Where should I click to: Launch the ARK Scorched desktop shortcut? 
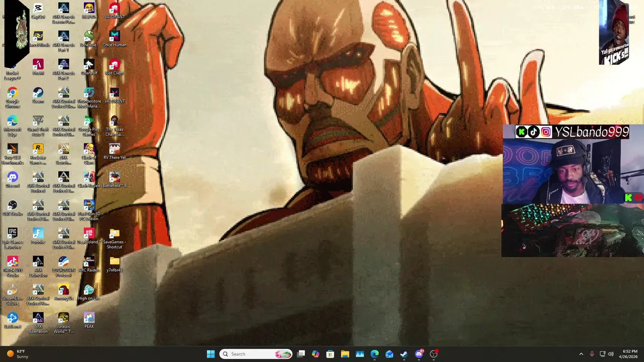[x=63, y=154]
